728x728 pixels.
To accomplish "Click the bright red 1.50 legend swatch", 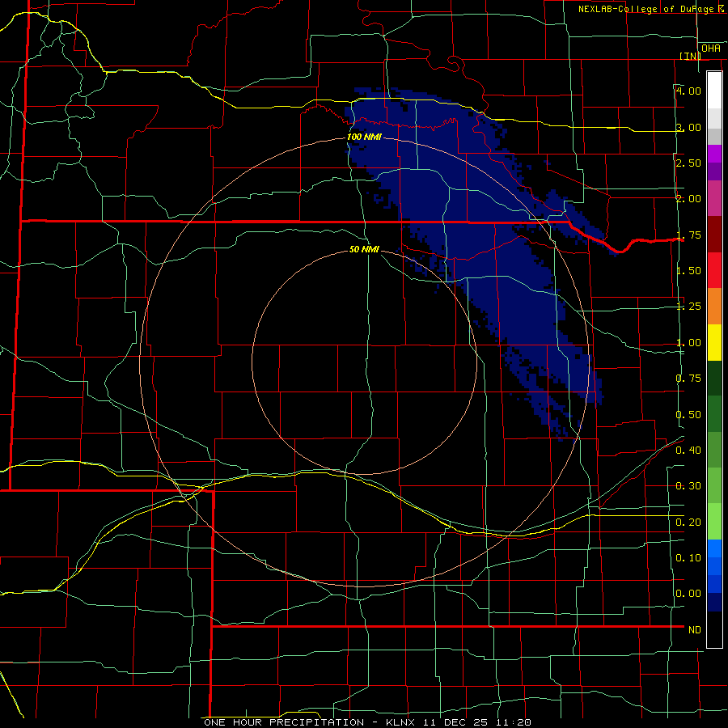I will click(714, 270).
